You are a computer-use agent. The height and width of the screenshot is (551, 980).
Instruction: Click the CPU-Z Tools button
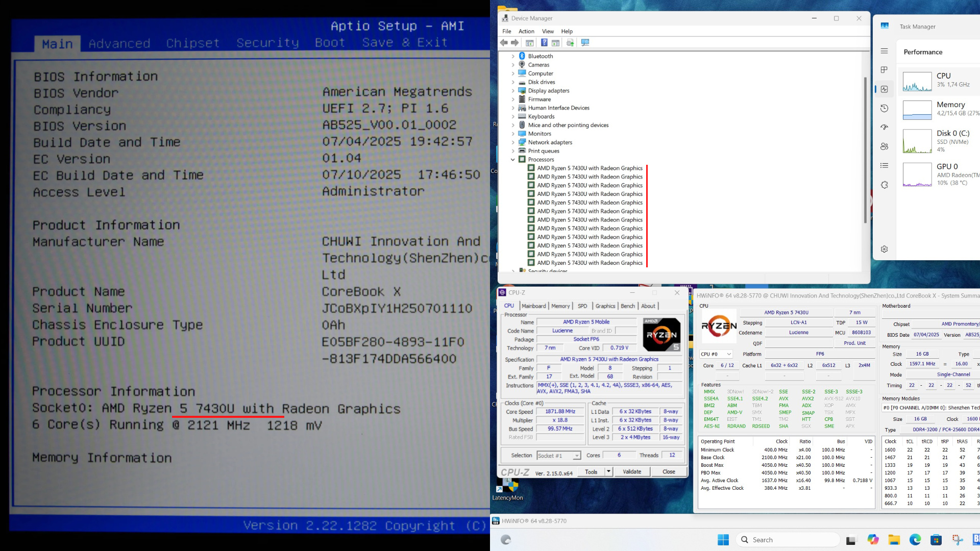pyautogui.click(x=591, y=472)
